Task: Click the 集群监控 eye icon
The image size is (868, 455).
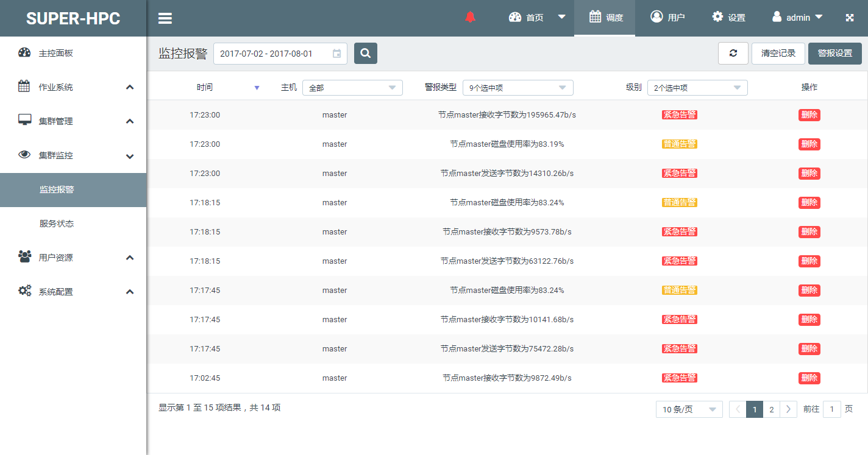Action: click(x=24, y=155)
